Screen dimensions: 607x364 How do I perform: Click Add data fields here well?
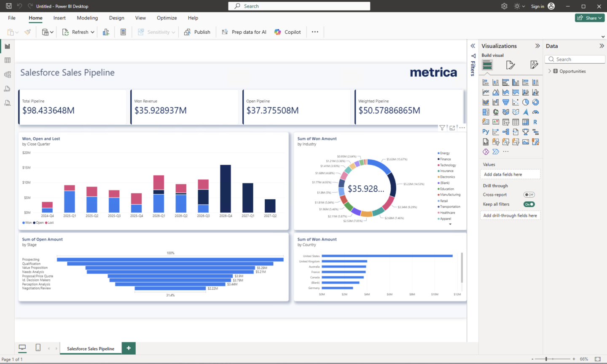[x=510, y=174]
